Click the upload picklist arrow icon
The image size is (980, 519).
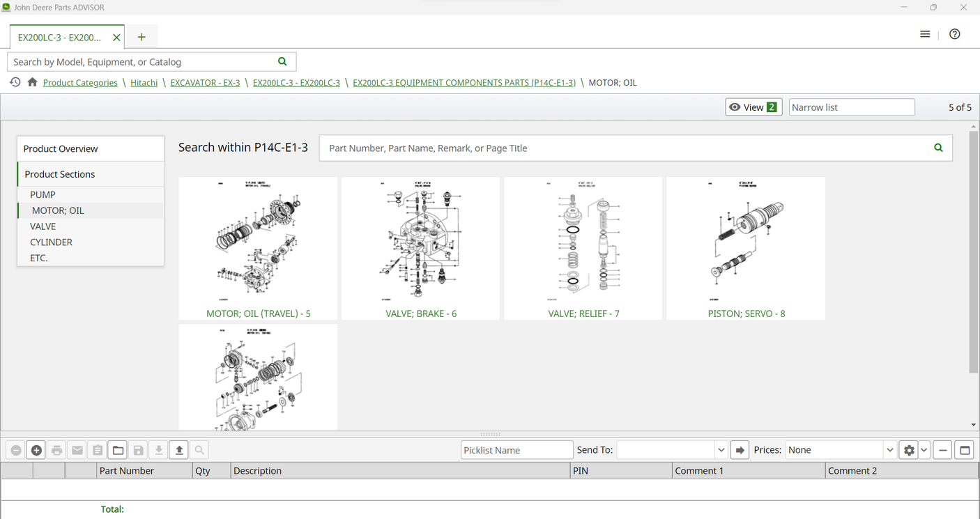[x=179, y=450]
